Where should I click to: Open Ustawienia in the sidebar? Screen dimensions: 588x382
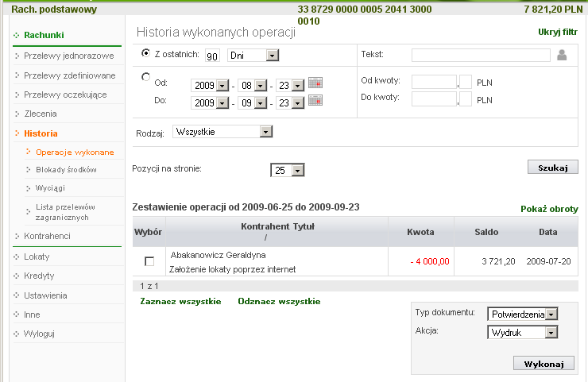[x=45, y=295]
